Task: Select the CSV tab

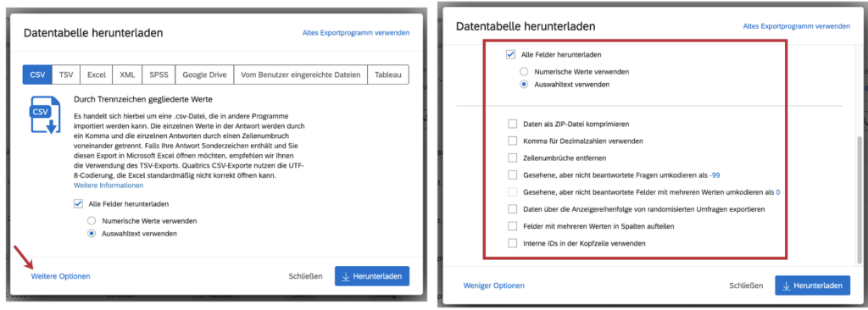Action: pos(37,75)
